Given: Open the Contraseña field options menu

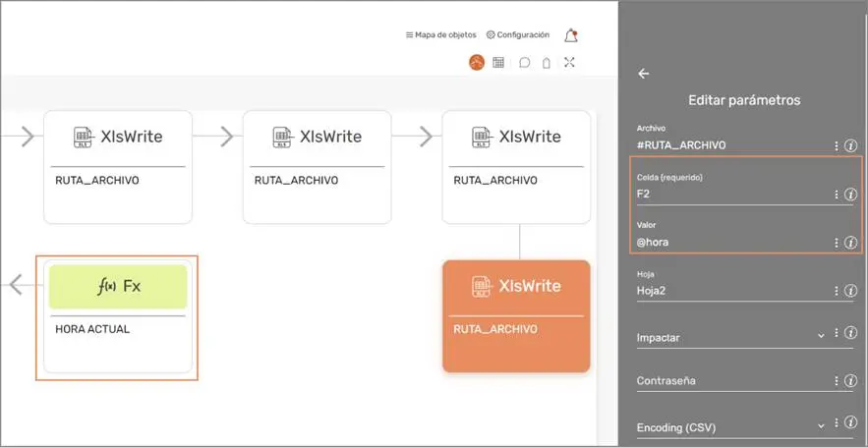Looking at the screenshot, I should (x=837, y=381).
